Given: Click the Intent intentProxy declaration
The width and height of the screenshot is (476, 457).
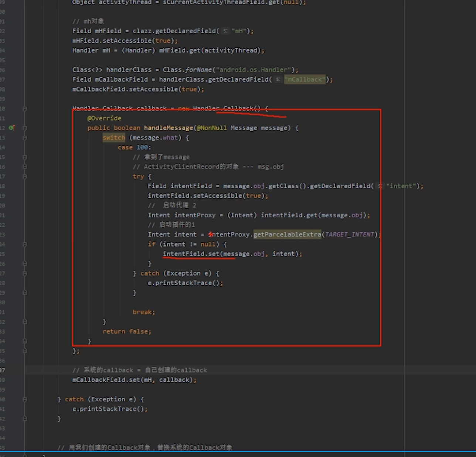Looking at the screenshot, I should (259, 215).
